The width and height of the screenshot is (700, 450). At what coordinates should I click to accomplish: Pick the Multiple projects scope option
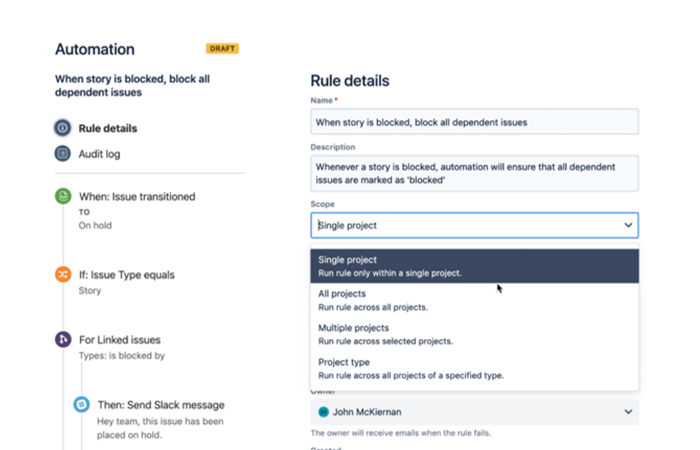point(474,334)
